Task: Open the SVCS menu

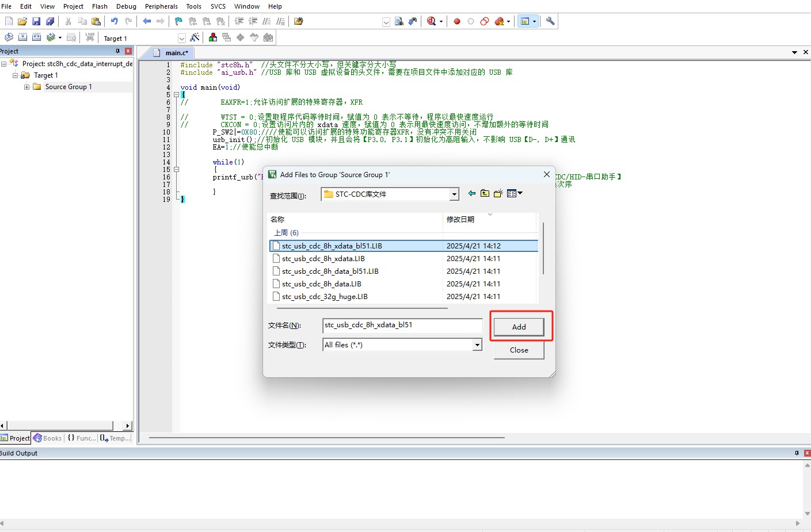Action: point(218,6)
